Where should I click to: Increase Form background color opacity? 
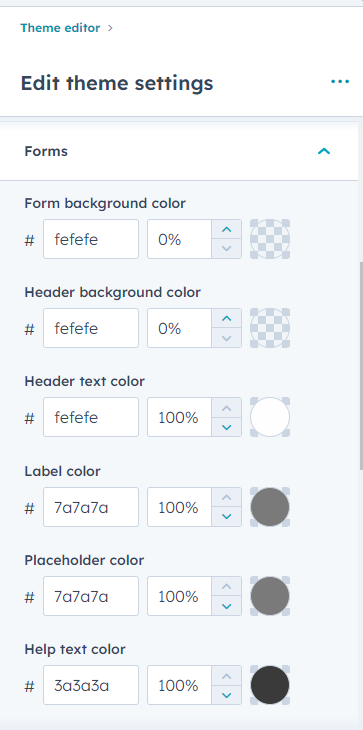point(227,230)
